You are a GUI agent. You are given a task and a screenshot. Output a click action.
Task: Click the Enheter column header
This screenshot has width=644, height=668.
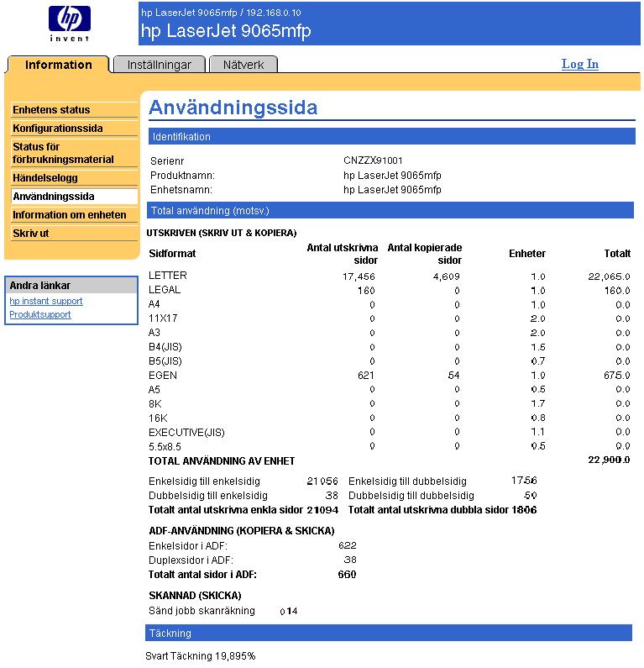pyautogui.click(x=527, y=254)
